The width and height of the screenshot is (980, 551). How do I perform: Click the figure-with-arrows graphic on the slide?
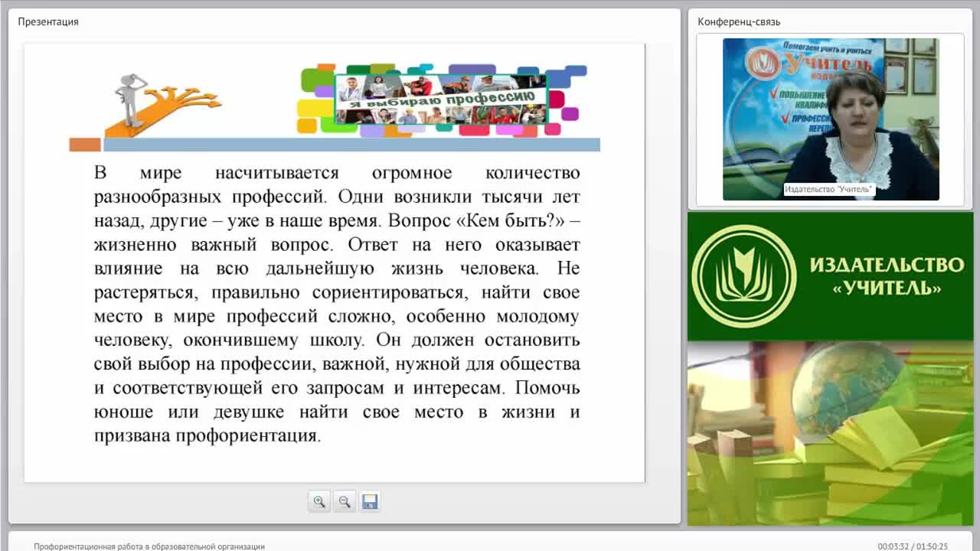165,103
